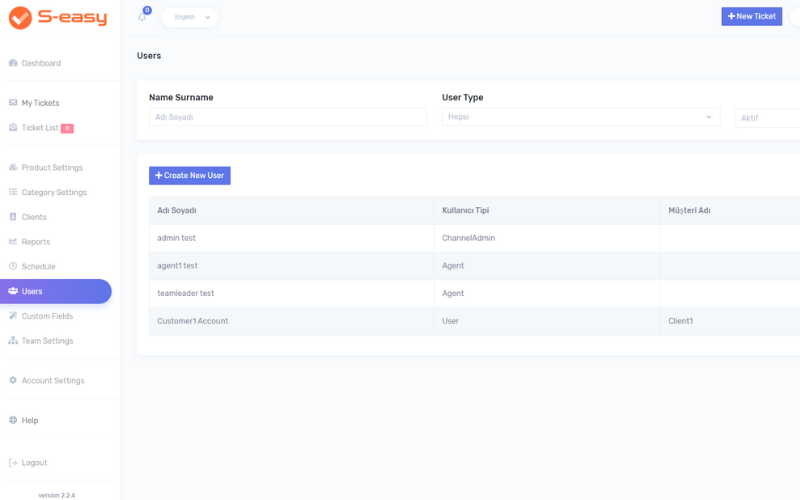800x500 pixels.
Task: Click the Team Settings hierarchy icon
Action: 13,340
